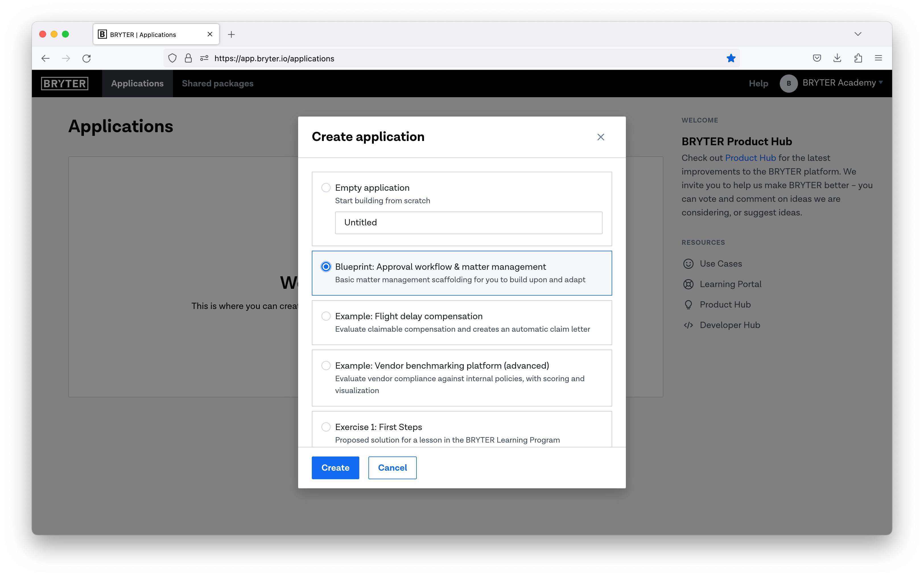Switch to the Shared packages tab
This screenshot has height=577, width=924.
[x=218, y=84]
